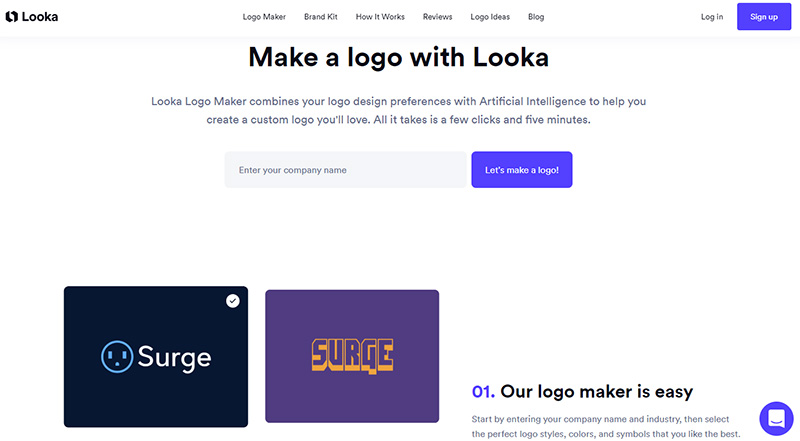Click the Looka logo icon
This screenshot has width=800, height=441.
click(12, 17)
